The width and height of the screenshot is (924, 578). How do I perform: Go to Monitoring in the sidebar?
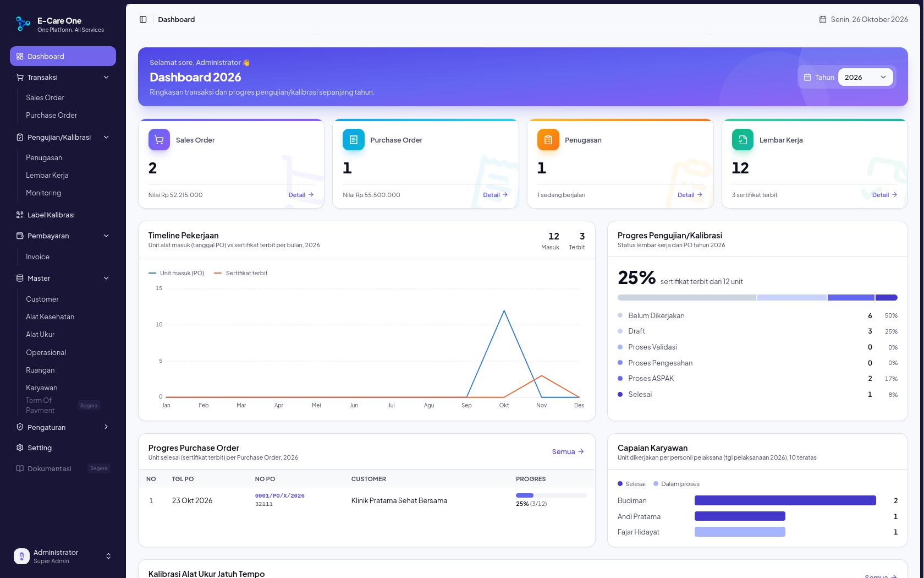[x=43, y=193]
